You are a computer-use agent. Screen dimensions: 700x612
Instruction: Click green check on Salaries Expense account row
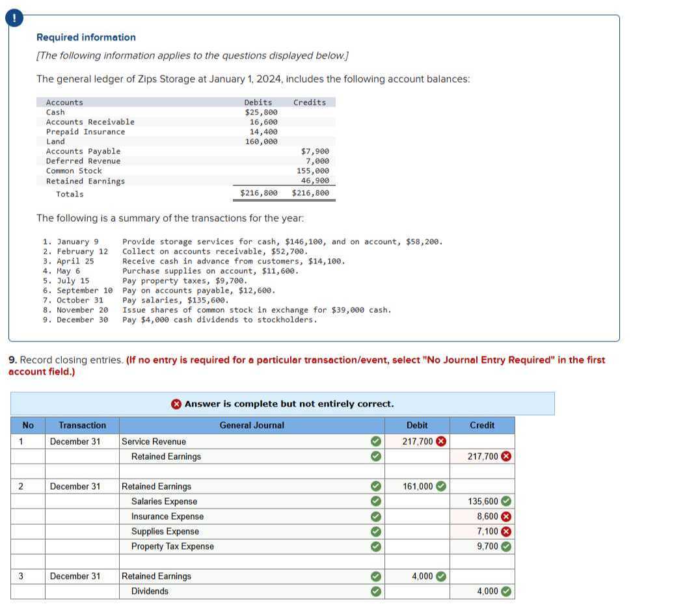(376, 501)
